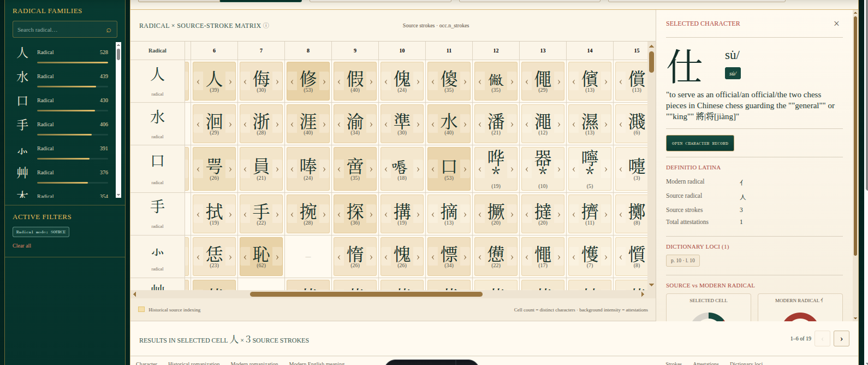The height and width of the screenshot is (365, 868).
Task: Click the Historical source indexing legend swatch
Action: 141,309
